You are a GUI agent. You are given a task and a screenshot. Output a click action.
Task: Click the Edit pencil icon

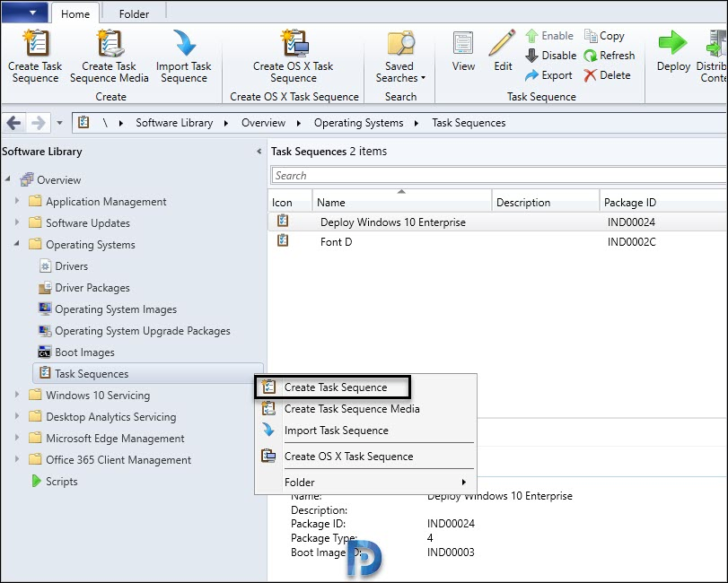[503, 43]
